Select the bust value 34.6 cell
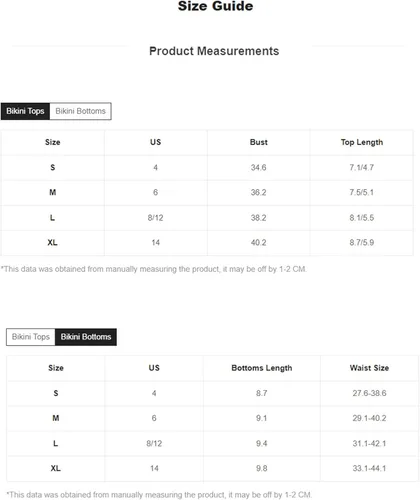 point(259,167)
